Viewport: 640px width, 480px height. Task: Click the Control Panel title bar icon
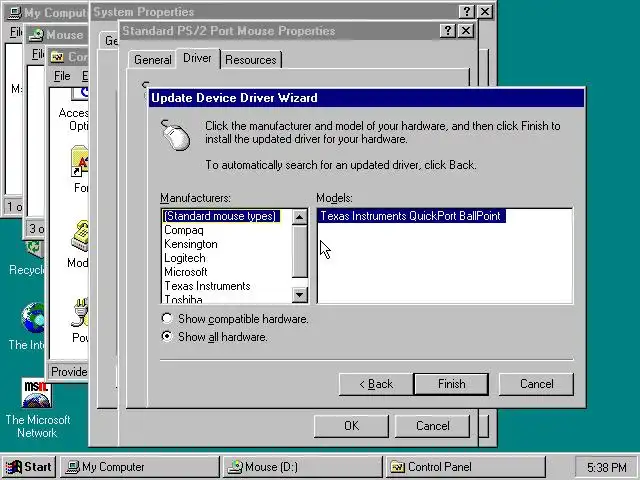57,57
